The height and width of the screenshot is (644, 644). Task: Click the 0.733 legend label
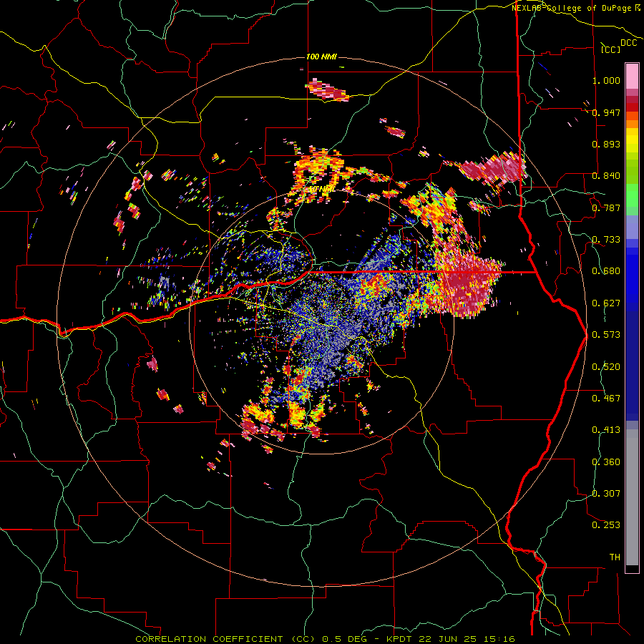(606, 240)
